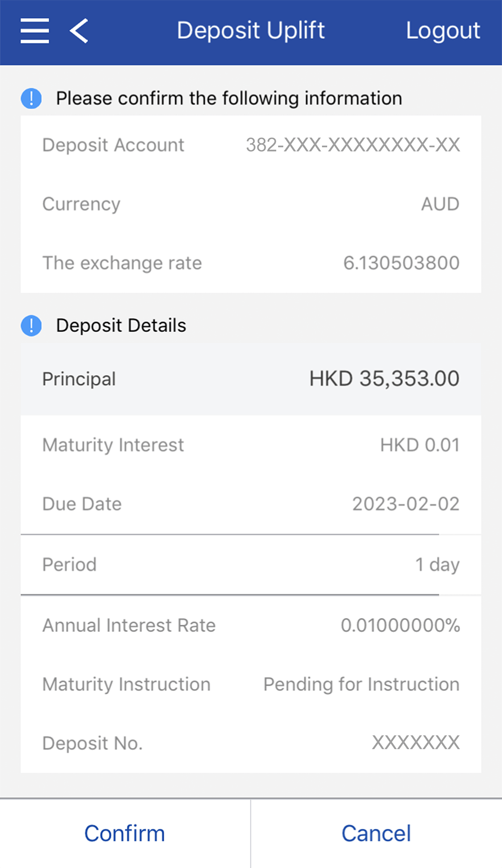Select the Deposit Account number value
502x868 pixels.
(x=352, y=145)
